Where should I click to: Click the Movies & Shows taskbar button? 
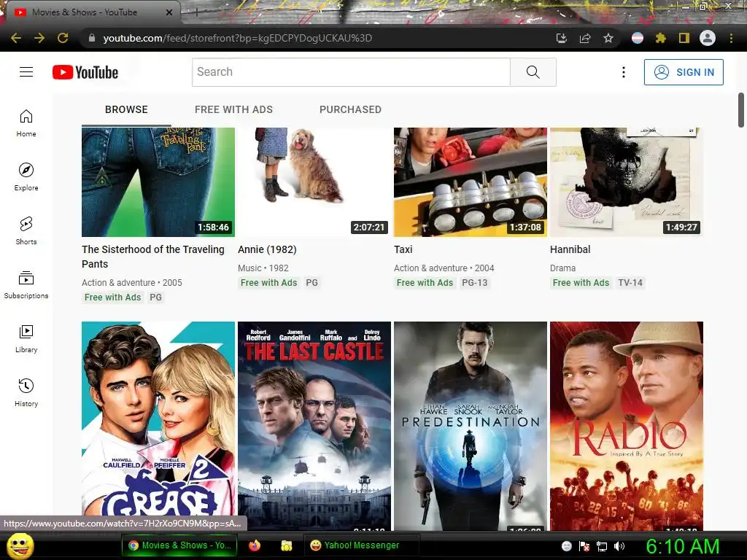(179, 545)
